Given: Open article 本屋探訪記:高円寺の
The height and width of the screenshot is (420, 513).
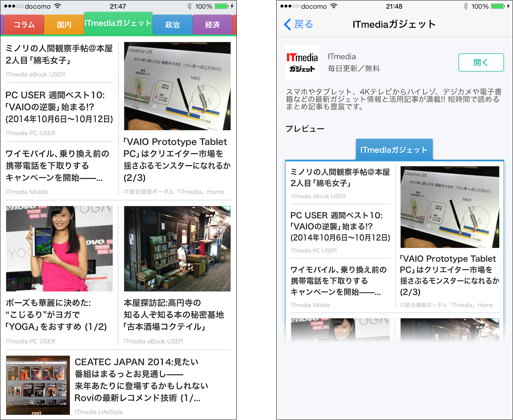Looking at the screenshot, I should (174, 315).
